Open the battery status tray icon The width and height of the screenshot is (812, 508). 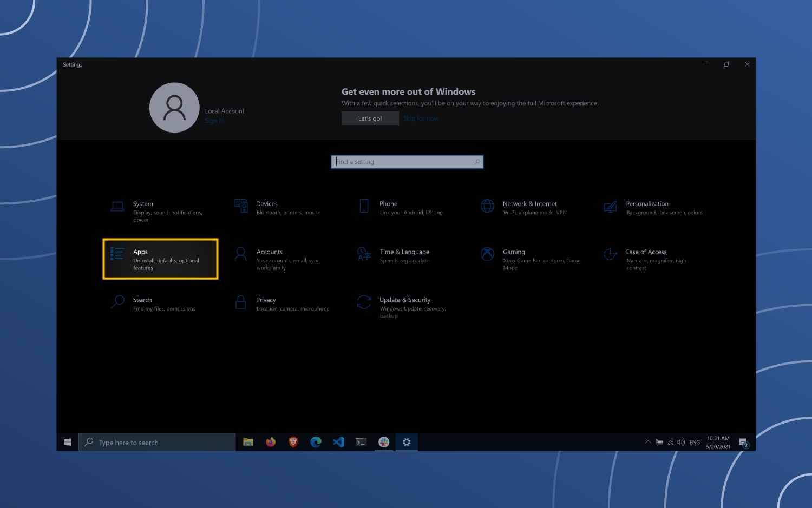point(659,442)
